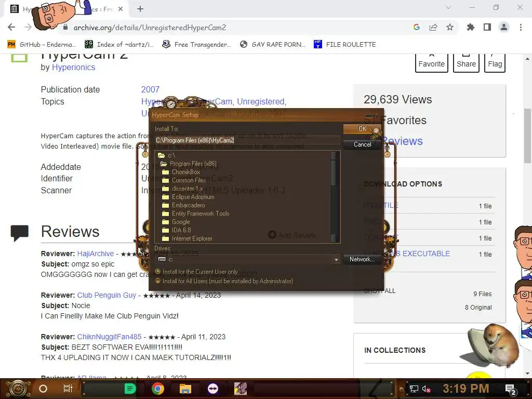Open Task View in taskbar

[x=68, y=389]
